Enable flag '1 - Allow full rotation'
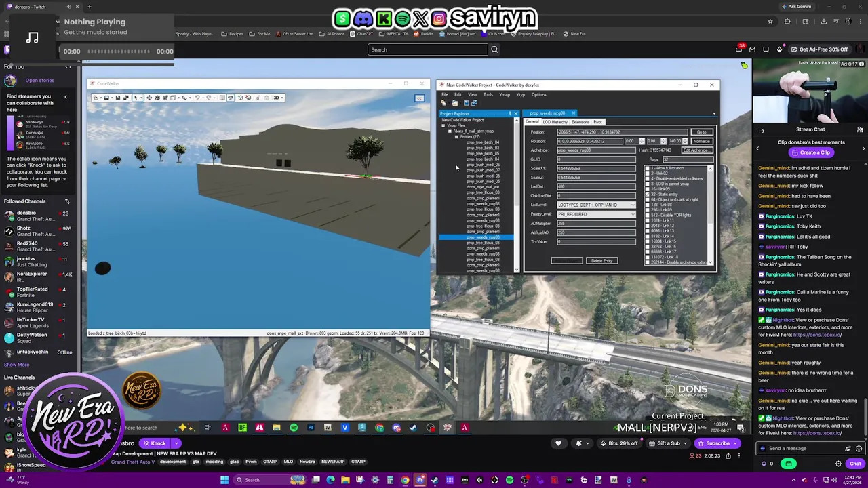The image size is (868, 488). [647, 168]
